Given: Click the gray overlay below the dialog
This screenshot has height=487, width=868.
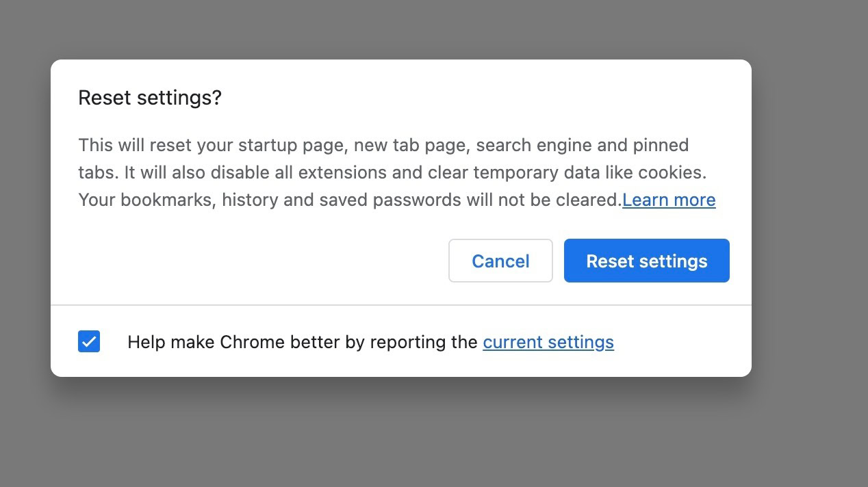Looking at the screenshot, I should [401, 431].
